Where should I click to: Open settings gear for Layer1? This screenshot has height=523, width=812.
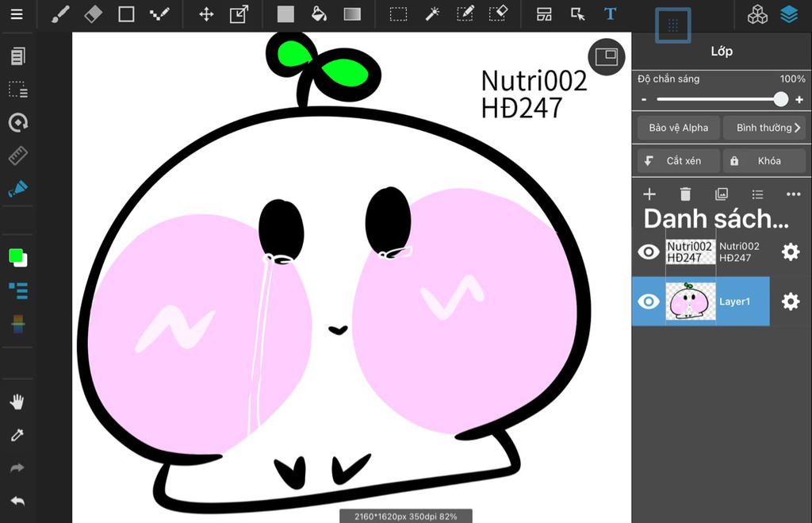coord(791,302)
